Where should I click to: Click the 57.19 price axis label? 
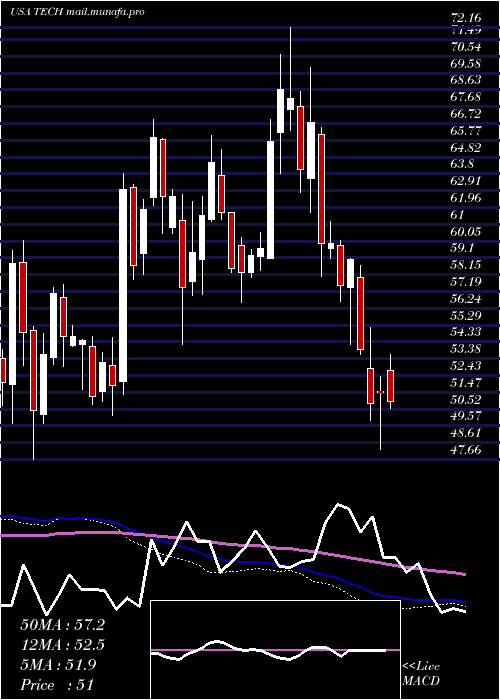[x=466, y=282]
